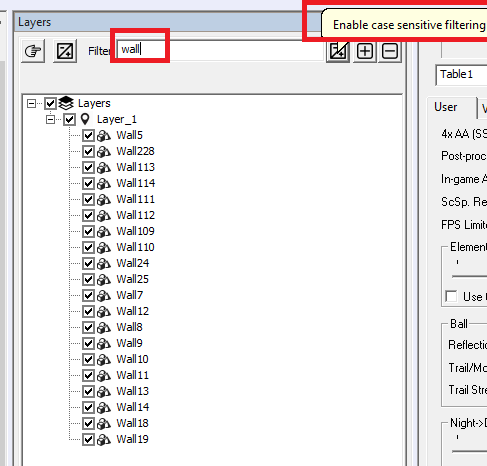Screen dimensions: 487x466
Task: Click the add layer icon beside Filter
Action: click(65, 51)
